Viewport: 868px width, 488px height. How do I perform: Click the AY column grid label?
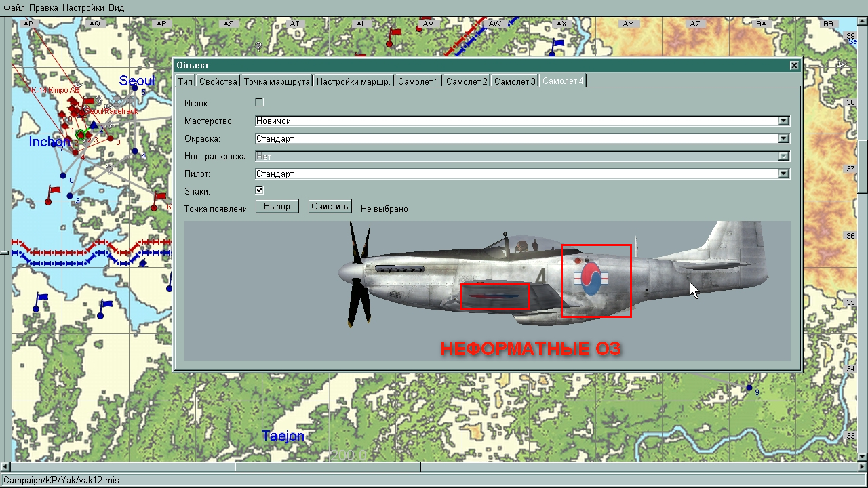click(628, 24)
